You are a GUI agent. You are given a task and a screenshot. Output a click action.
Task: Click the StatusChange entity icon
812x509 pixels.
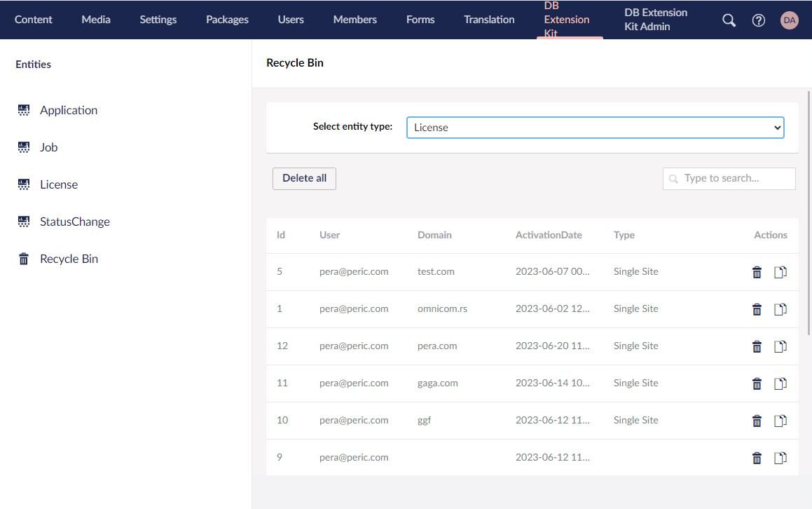[23, 221]
